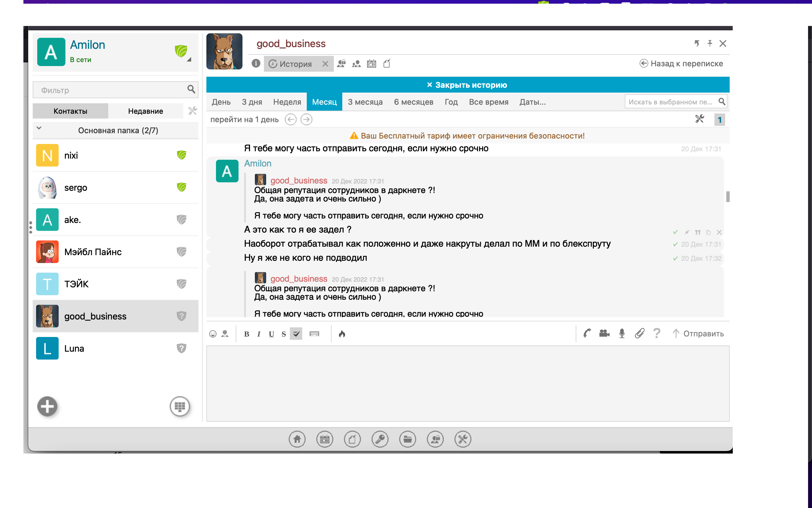Click Amilon's green security shield
This screenshot has height=508, width=812.
click(181, 51)
